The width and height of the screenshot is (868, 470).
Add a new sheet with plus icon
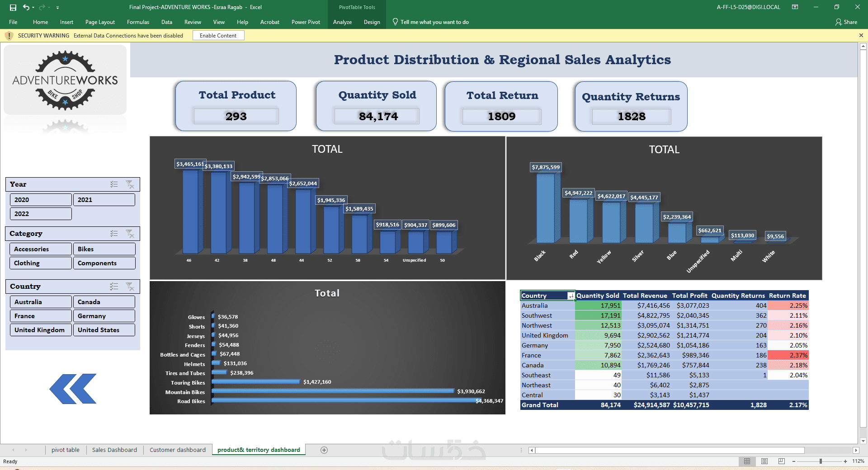[x=324, y=450]
